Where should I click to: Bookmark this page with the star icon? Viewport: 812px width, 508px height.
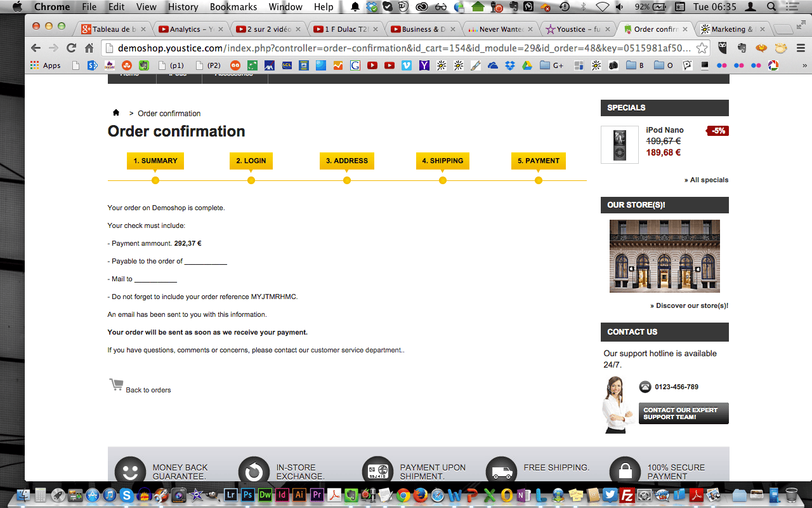[702, 48]
